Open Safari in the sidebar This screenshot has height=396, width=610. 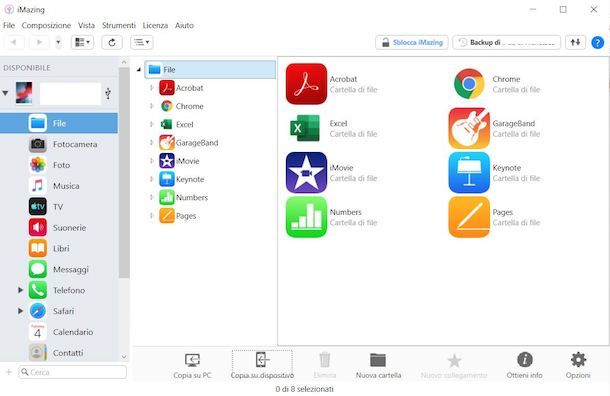pyautogui.click(x=59, y=311)
